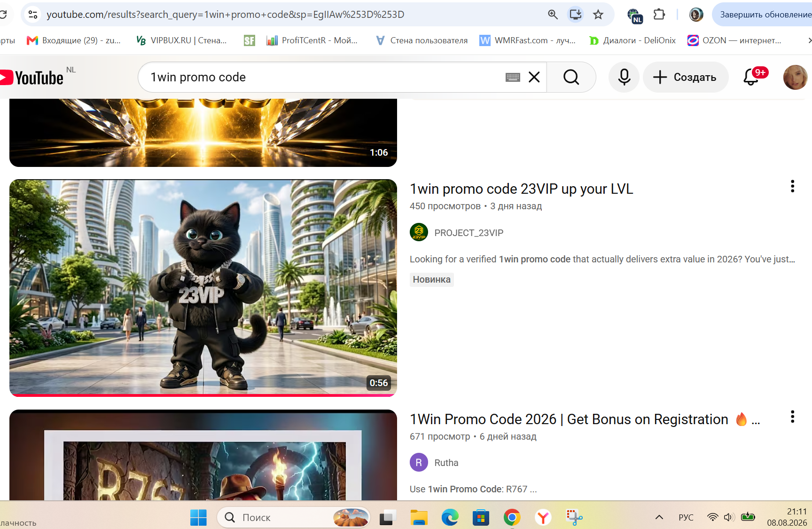Viewport: 812px width, 529px height.
Task: Click the install app icon in address bar
Action: pyautogui.click(x=576, y=15)
